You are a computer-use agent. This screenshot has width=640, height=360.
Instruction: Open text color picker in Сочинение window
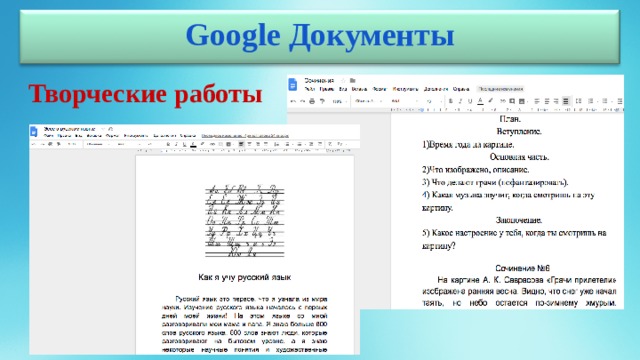(480, 101)
